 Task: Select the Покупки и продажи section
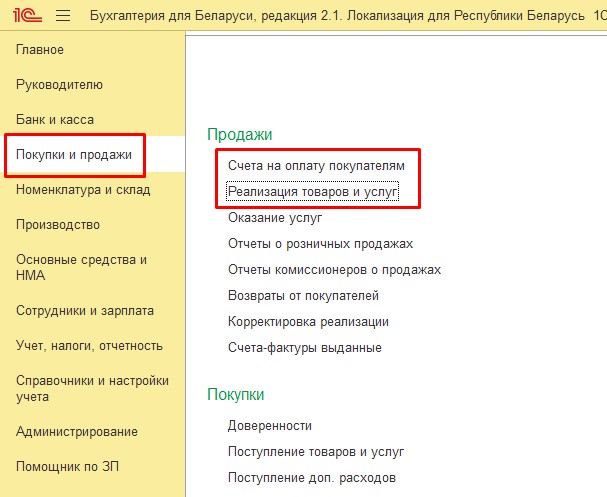point(74,154)
